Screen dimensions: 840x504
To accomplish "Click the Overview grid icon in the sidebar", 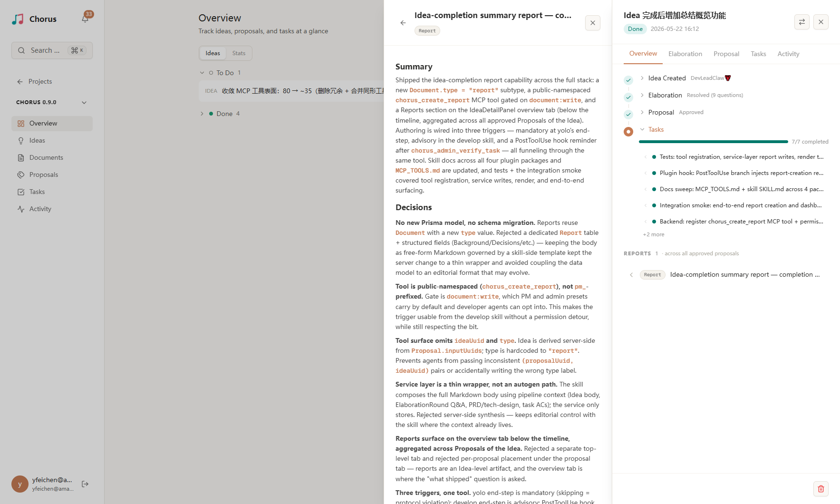I will [21, 124].
